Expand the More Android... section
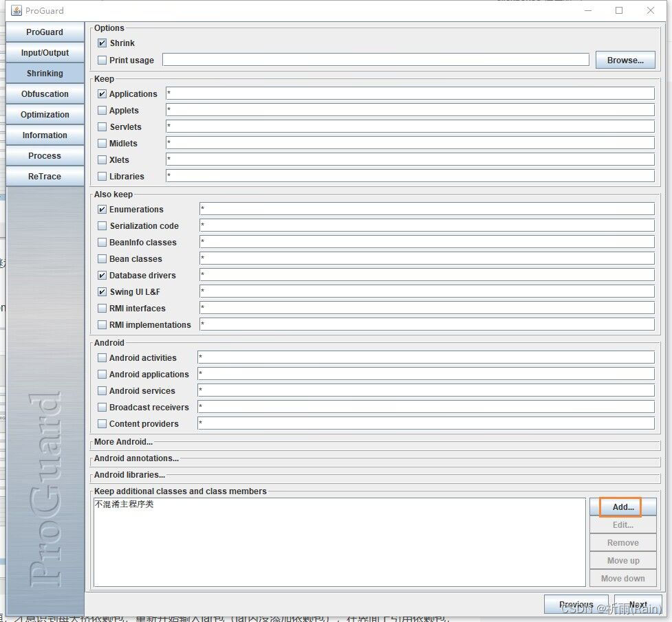This screenshot has width=672, height=622. pos(123,442)
